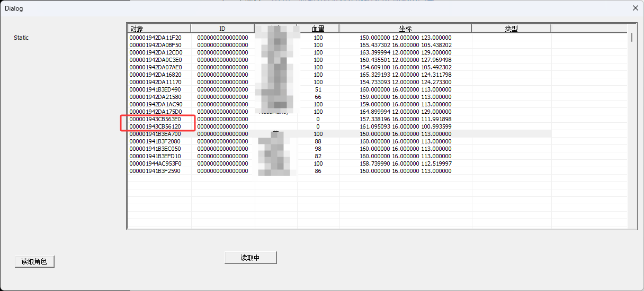Click the 血量 value 66
644x291 pixels.
318,97
